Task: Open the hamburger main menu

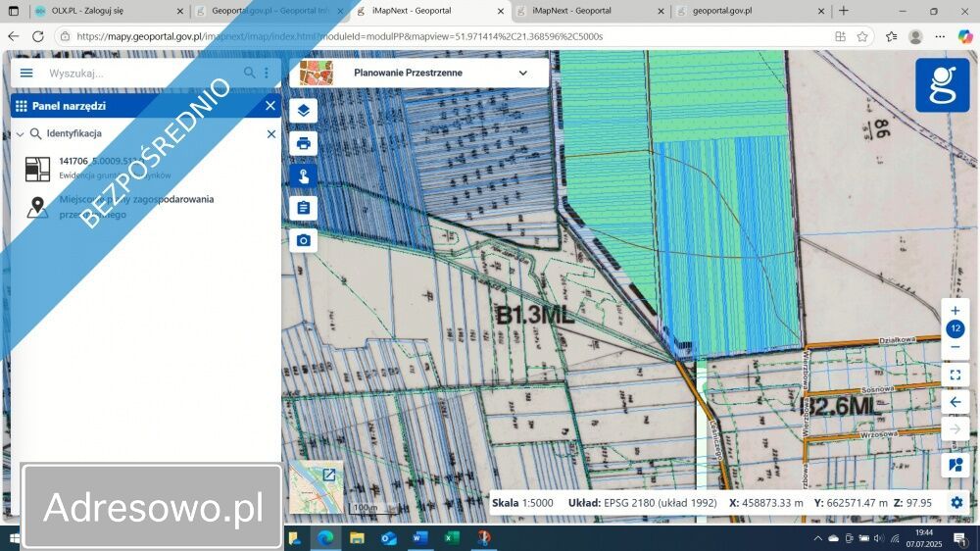Action: click(26, 73)
